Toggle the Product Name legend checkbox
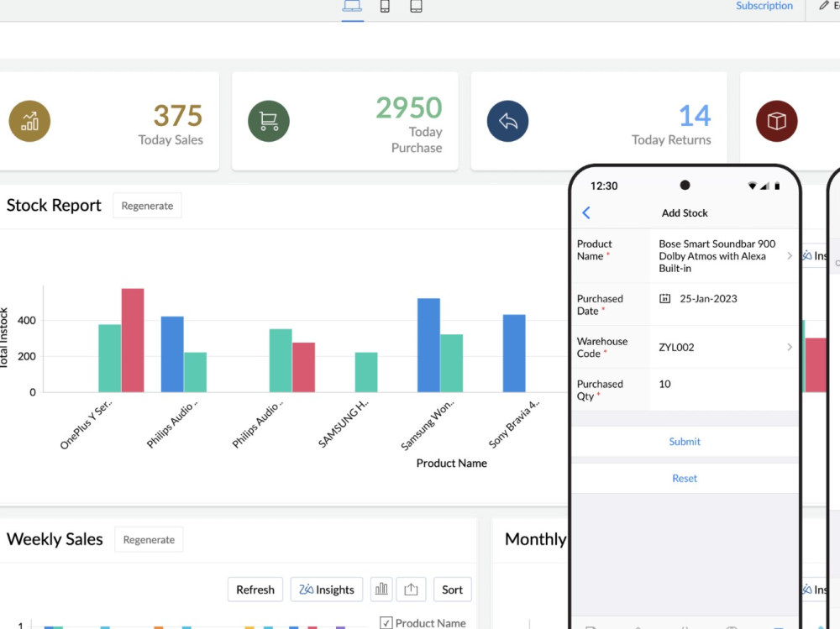Viewport: 840px width, 629px height. pyautogui.click(x=386, y=623)
